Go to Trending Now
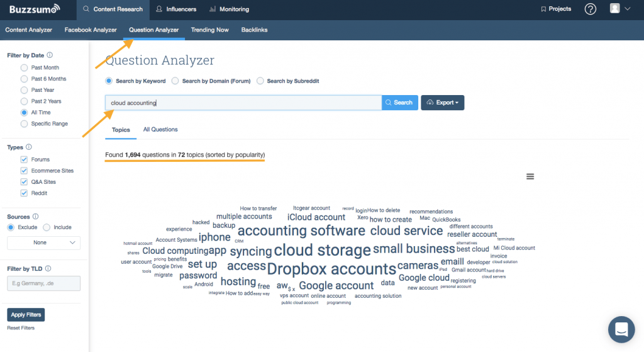Viewport: 644px width, 352px height. pyautogui.click(x=209, y=30)
